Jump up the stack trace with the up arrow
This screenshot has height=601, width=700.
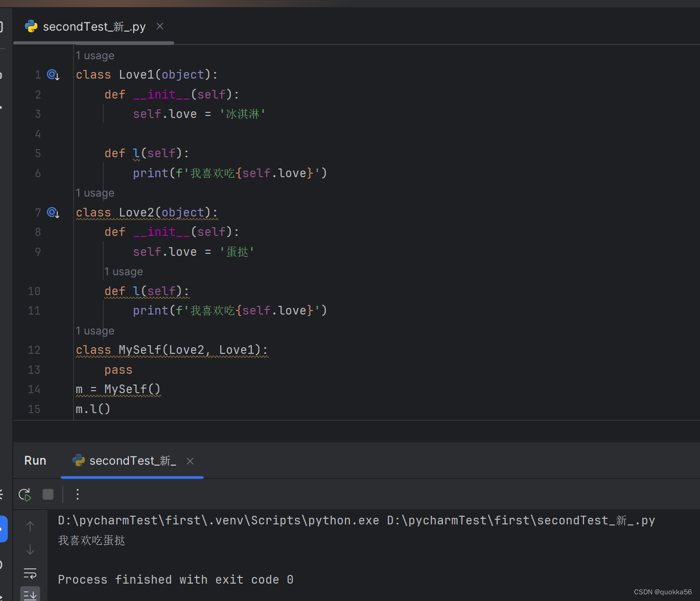pos(30,526)
